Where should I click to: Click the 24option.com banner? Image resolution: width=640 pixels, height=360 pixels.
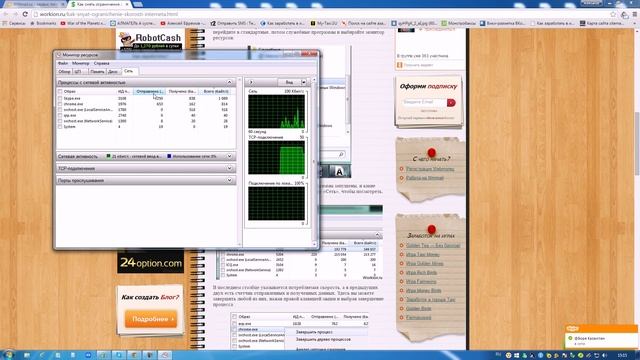pyautogui.click(x=151, y=262)
